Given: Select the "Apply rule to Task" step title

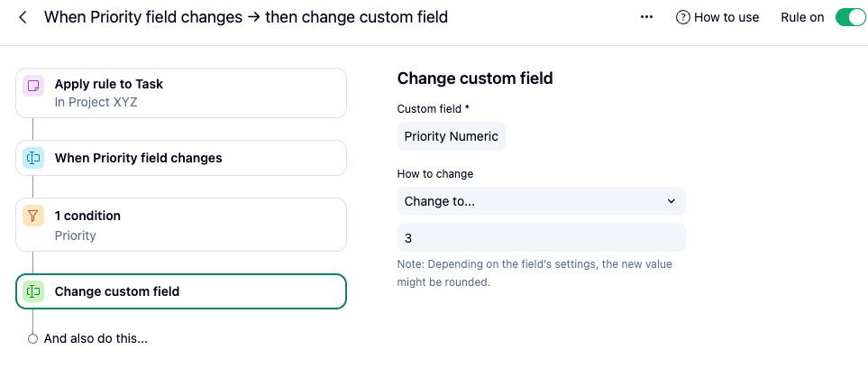Looking at the screenshot, I should click(108, 84).
